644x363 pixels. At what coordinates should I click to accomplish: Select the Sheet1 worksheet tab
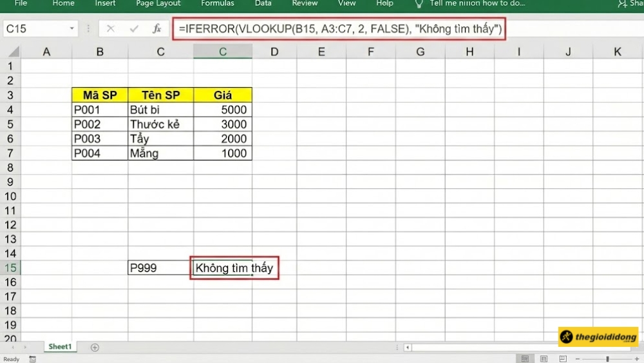click(x=60, y=347)
